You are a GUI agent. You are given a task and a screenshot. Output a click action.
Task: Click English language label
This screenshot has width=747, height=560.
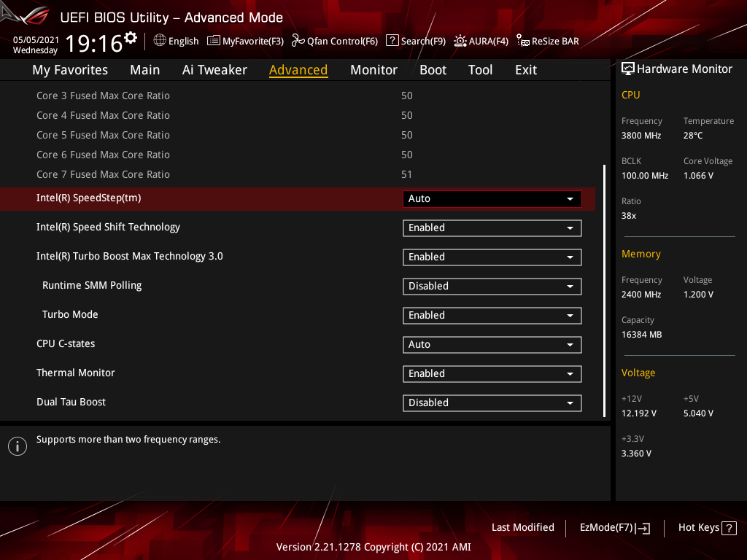coord(183,42)
